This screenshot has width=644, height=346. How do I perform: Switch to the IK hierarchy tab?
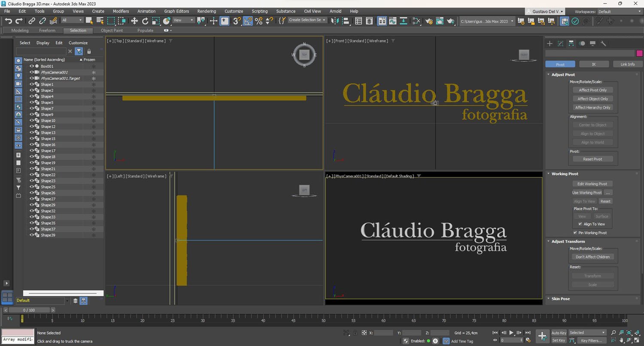[x=594, y=64]
